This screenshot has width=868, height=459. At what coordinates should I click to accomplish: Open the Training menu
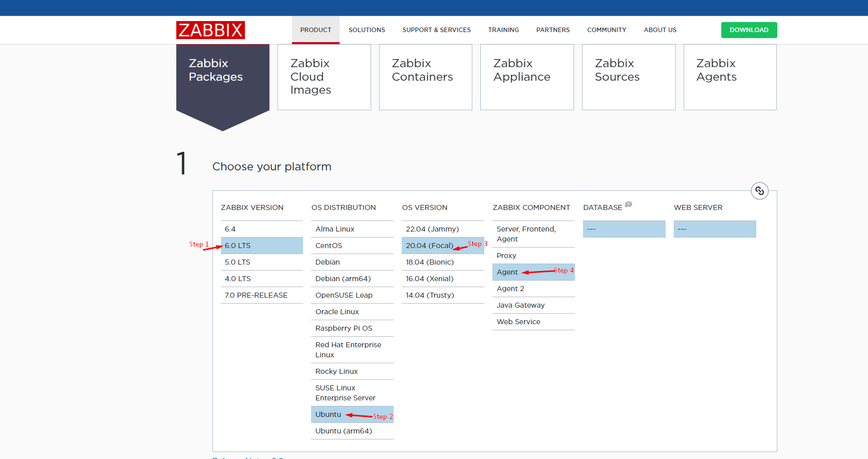click(x=503, y=30)
